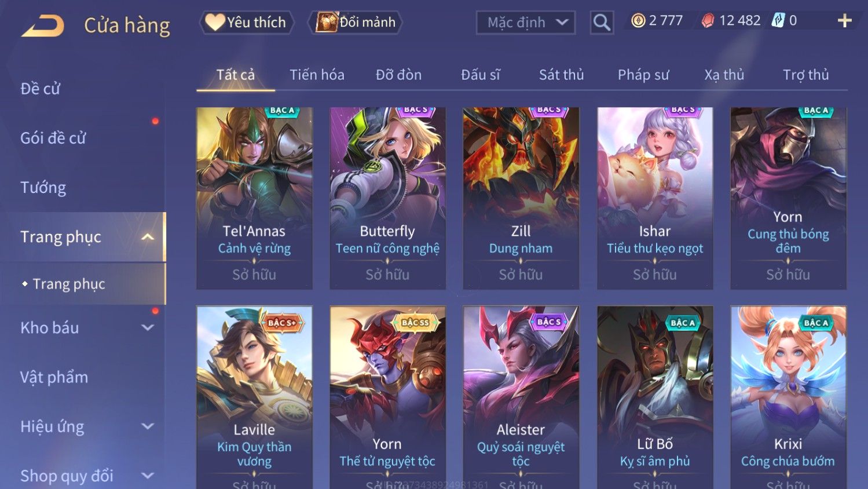The image size is (868, 489).
Task: Switch to the Sát thủ tab
Action: point(561,75)
